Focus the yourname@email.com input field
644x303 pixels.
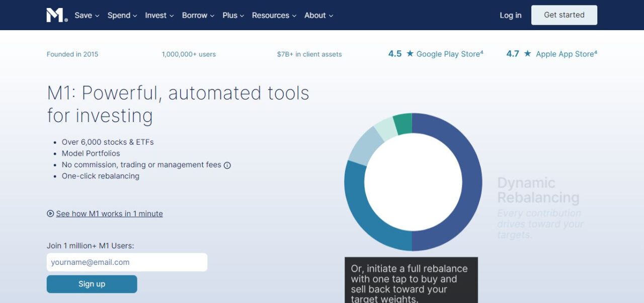[127, 262]
